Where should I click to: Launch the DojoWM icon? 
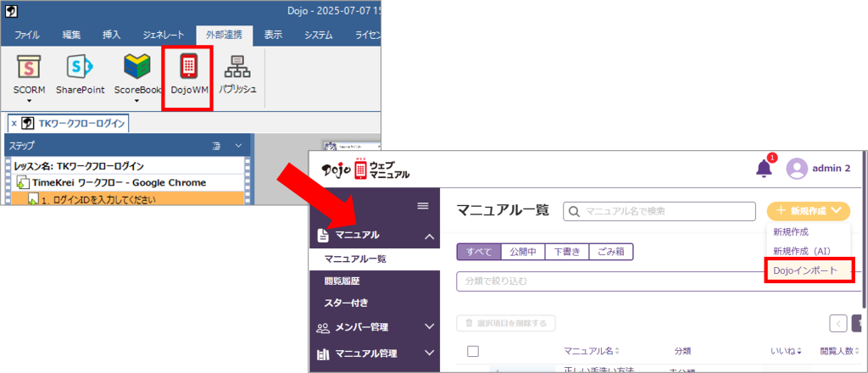pyautogui.click(x=188, y=68)
